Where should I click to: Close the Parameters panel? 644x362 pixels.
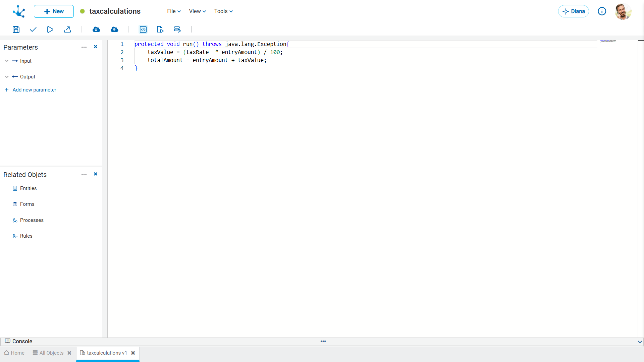click(x=96, y=47)
